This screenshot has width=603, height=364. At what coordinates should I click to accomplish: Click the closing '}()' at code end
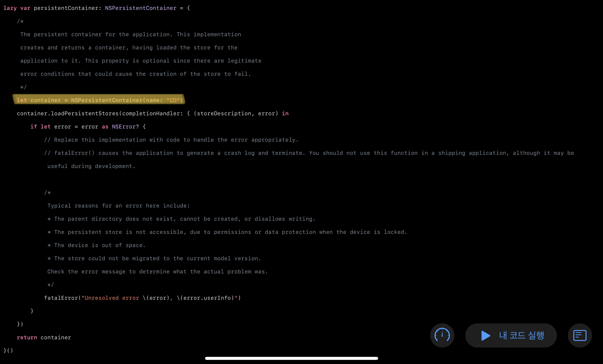(8, 351)
